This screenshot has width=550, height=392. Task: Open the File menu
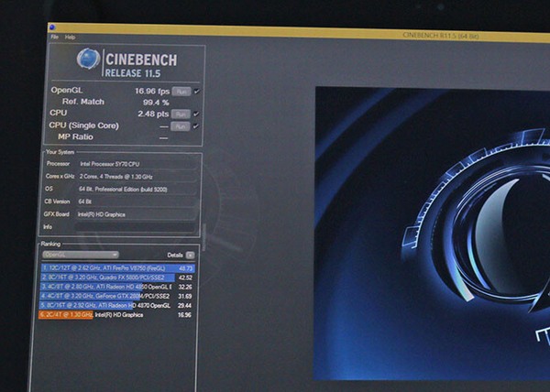[x=54, y=38]
